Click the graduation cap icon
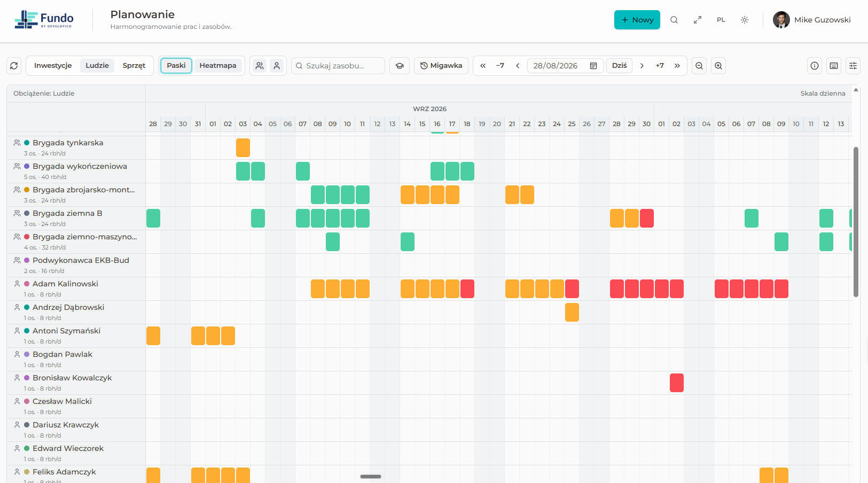 [x=400, y=66]
